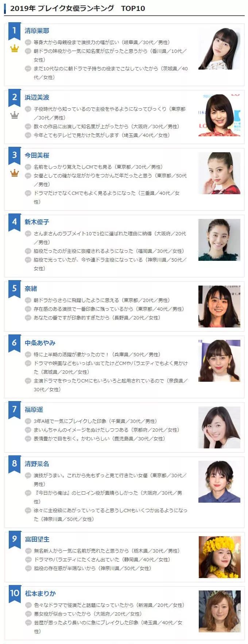Open the 浜辺美波 name link
Screen dimensions: 248x644
[x=37, y=98]
